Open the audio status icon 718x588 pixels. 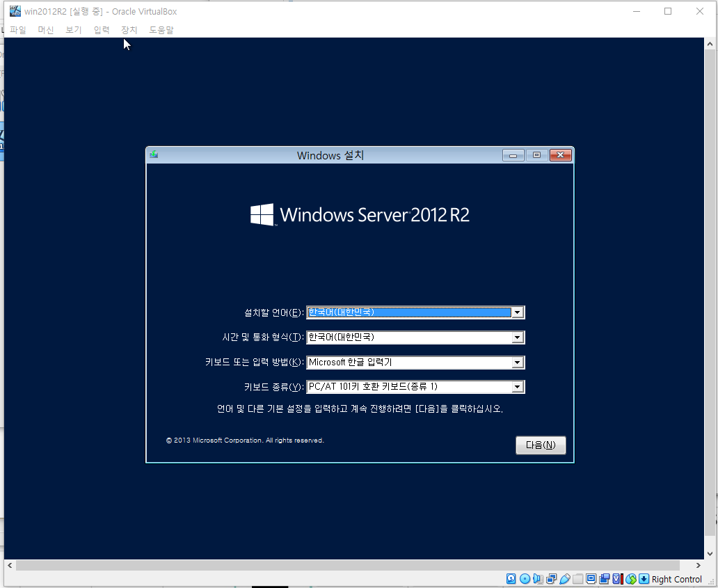[x=538, y=579]
